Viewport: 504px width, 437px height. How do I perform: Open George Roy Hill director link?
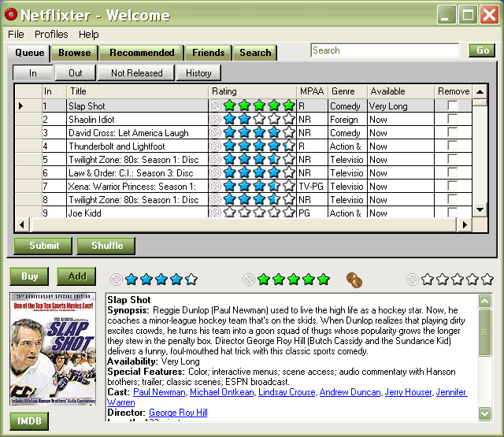[178, 413]
